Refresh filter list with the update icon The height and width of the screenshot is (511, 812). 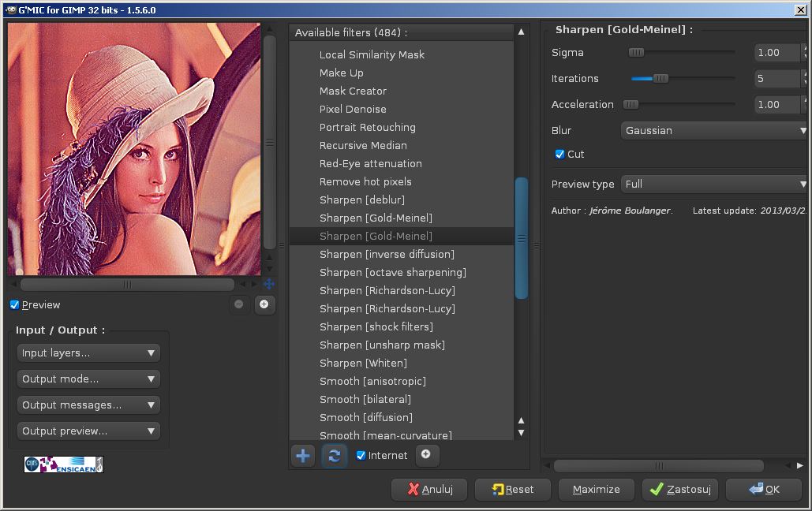[335, 456]
